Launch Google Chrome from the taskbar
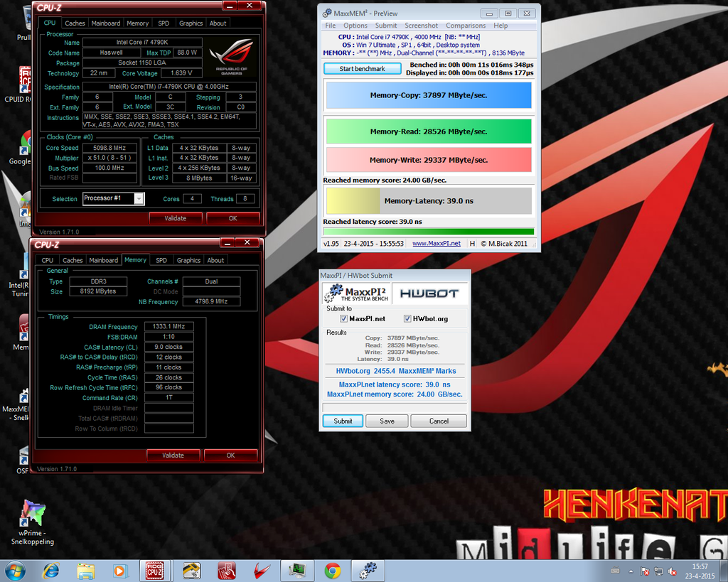Image resolution: width=728 pixels, height=582 pixels. pyautogui.click(x=333, y=571)
